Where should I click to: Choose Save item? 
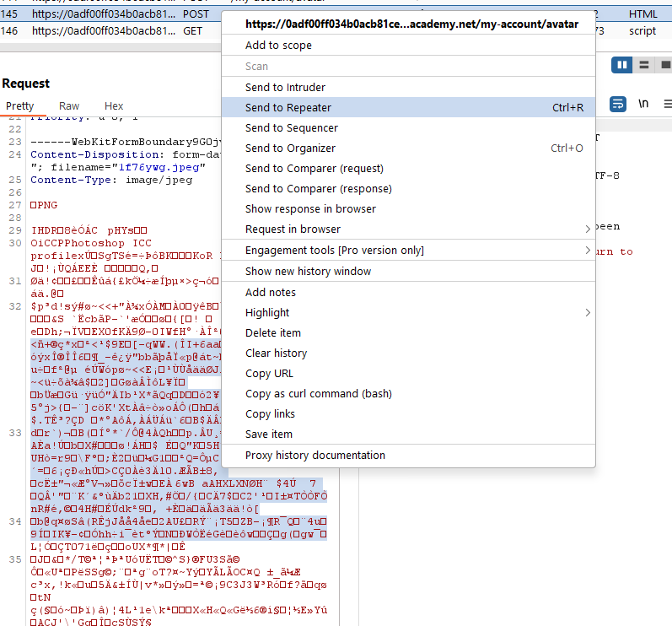click(408, 434)
